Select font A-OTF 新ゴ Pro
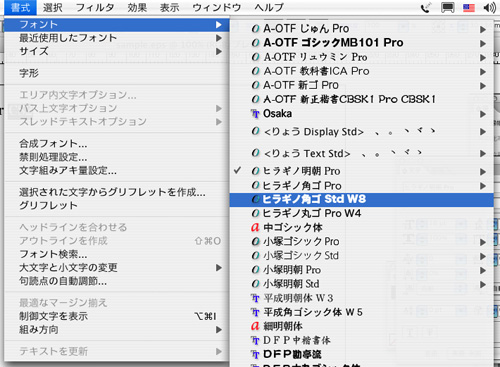The height and width of the screenshot is (367, 500). (x=362, y=85)
